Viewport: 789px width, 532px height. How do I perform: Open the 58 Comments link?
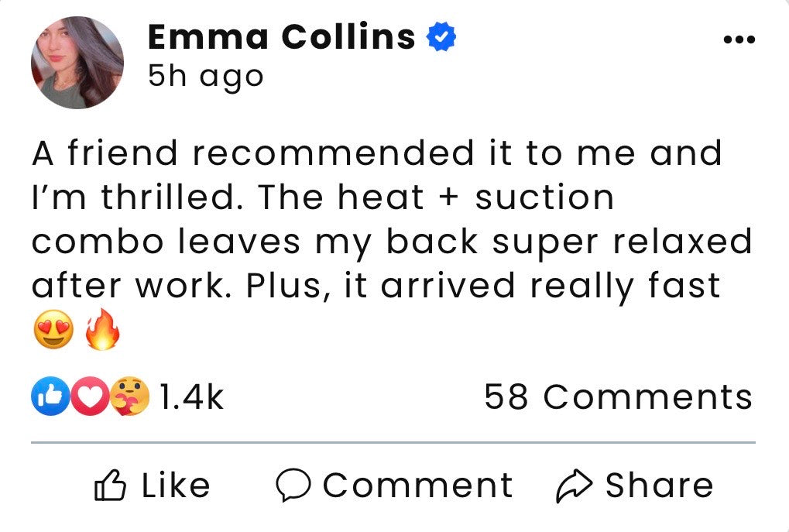pos(618,397)
